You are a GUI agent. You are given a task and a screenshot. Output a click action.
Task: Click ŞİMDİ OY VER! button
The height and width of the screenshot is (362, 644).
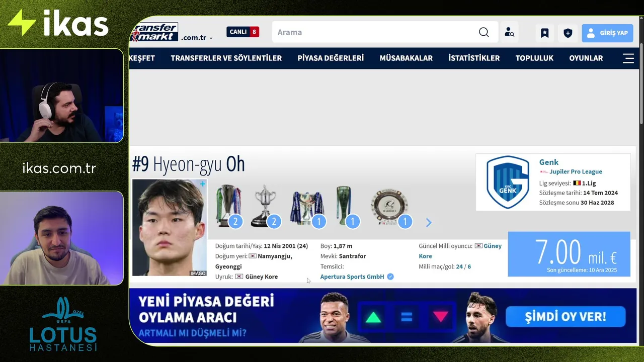[566, 317]
